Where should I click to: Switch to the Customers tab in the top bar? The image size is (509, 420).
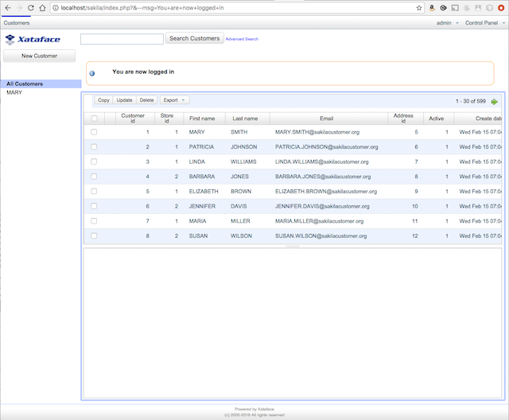click(x=16, y=23)
